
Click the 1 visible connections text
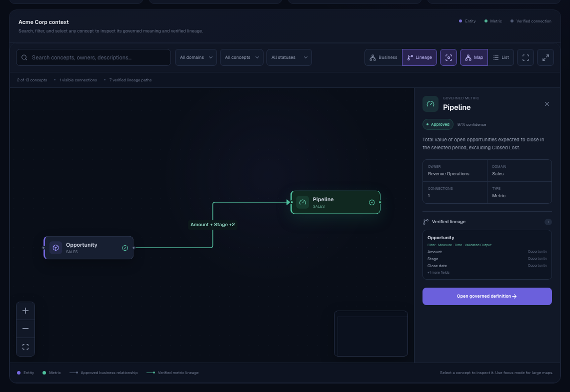(78, 80)
